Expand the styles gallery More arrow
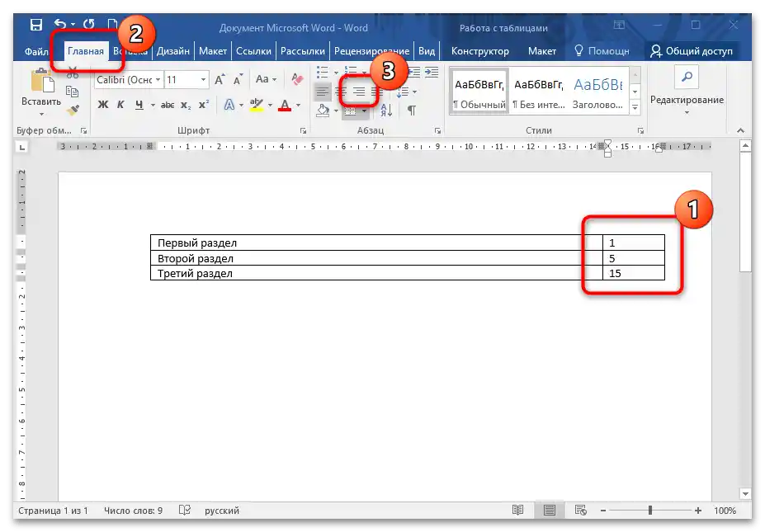765x532 pixels. pyautogui.click(x=635, y=108)
